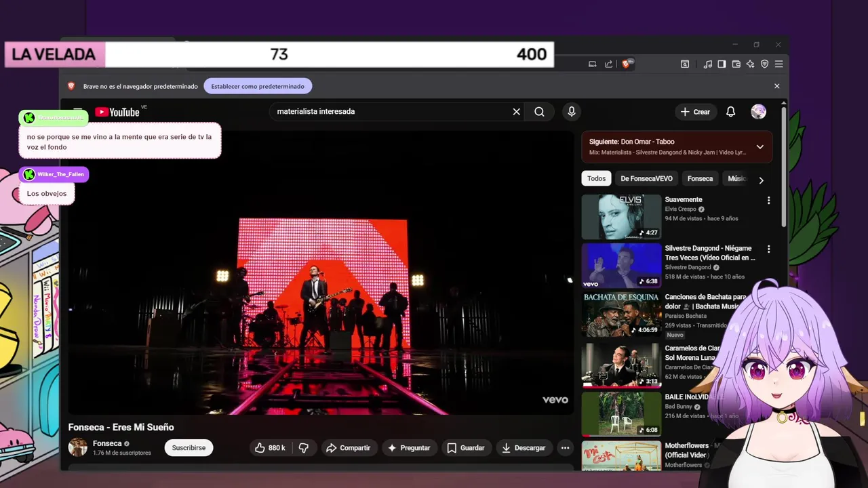Toggle the Brave sidebar panel icon

tap(722, 64)
